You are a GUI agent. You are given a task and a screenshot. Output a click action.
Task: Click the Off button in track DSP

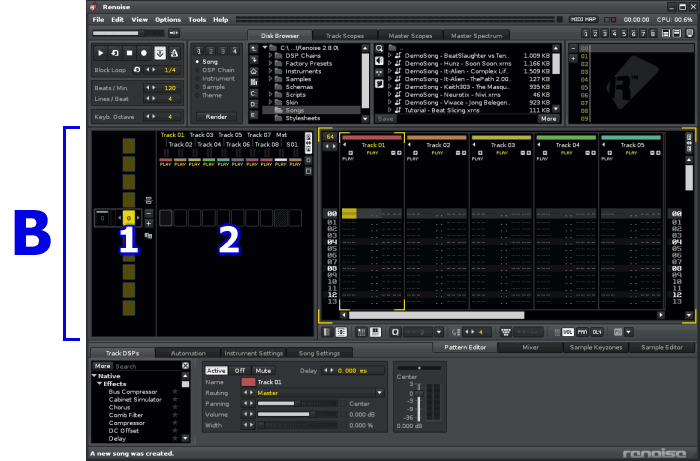click(240, 370)
